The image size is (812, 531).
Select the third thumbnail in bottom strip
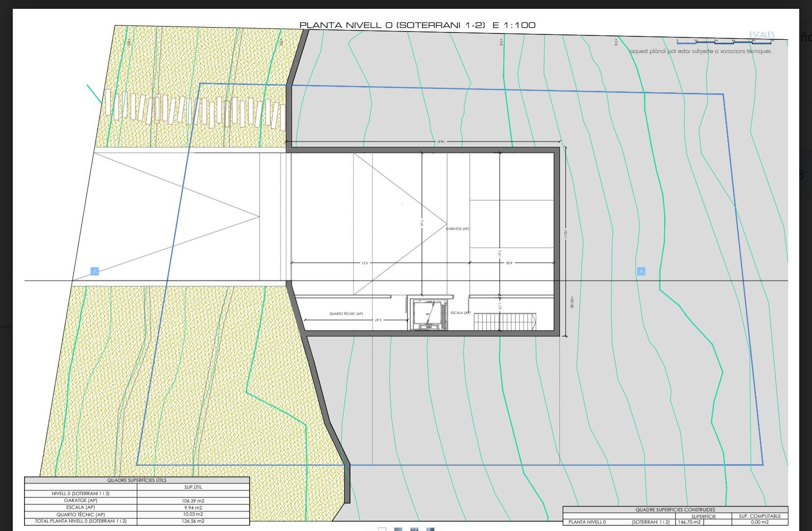tap(414, 529)
